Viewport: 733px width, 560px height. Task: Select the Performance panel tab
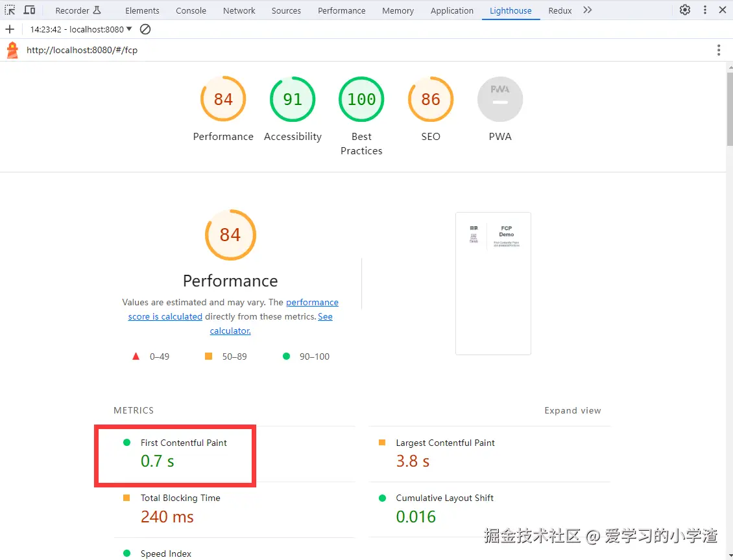(x=342, y=10)
